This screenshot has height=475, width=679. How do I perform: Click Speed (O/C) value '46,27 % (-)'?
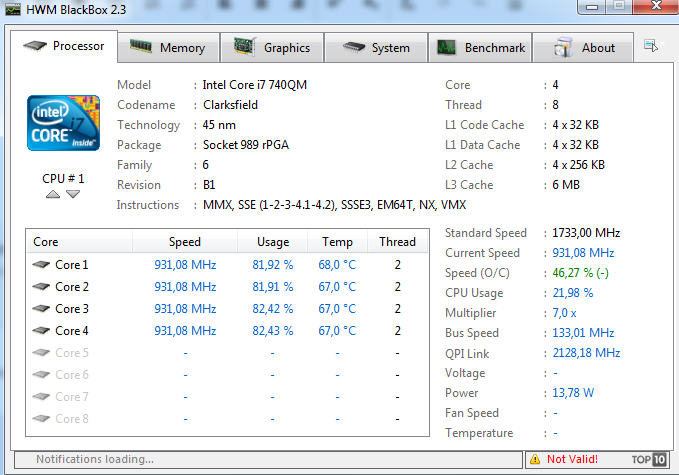(x=581, y=273)
